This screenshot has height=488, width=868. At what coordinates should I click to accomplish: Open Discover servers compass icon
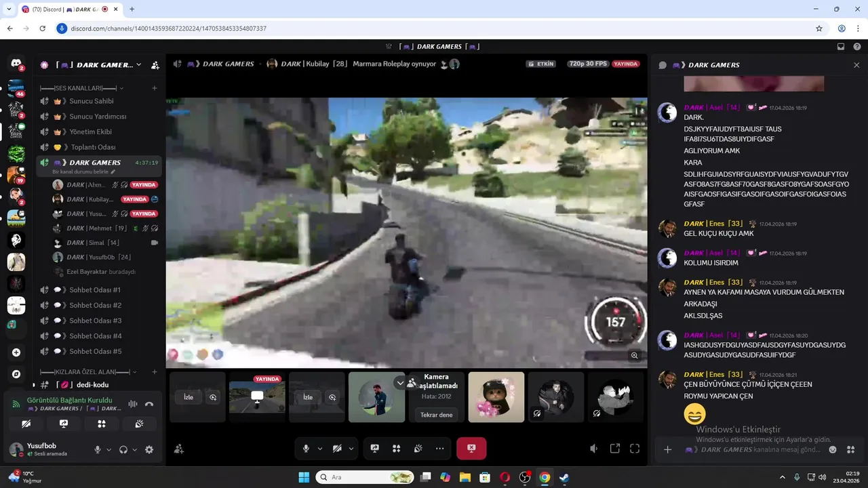[16, 374]
